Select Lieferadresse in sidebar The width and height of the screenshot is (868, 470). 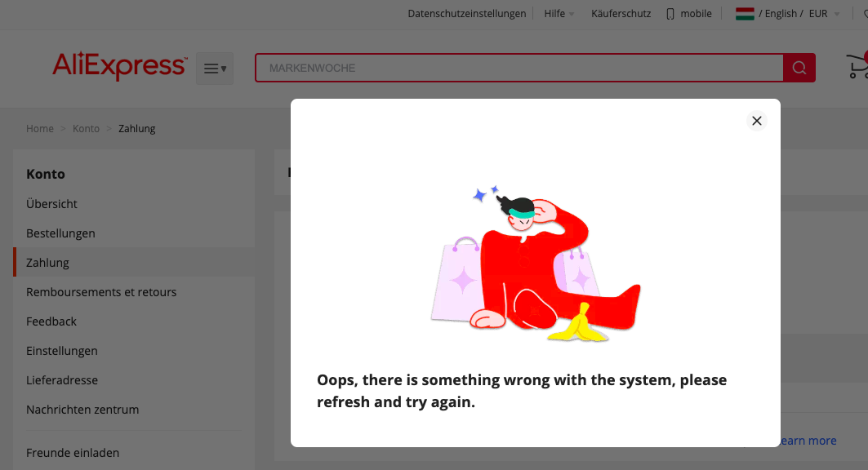tap(62, 380)
